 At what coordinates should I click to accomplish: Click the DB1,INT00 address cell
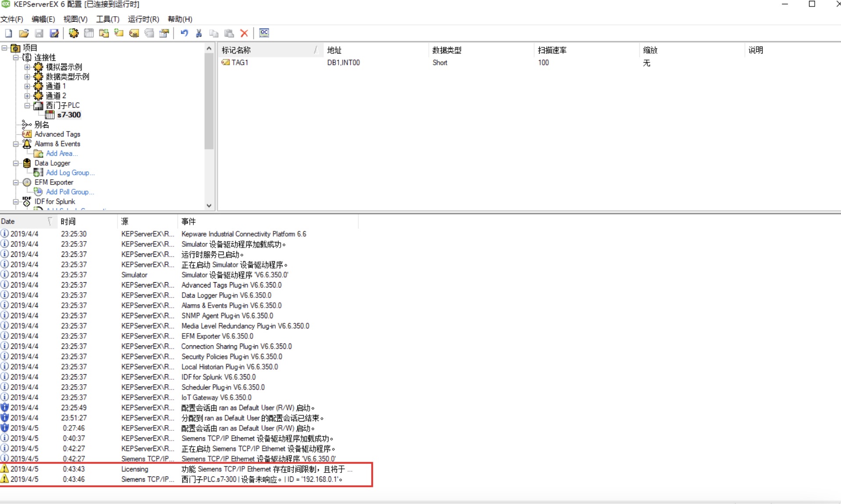tap(343, 62)
